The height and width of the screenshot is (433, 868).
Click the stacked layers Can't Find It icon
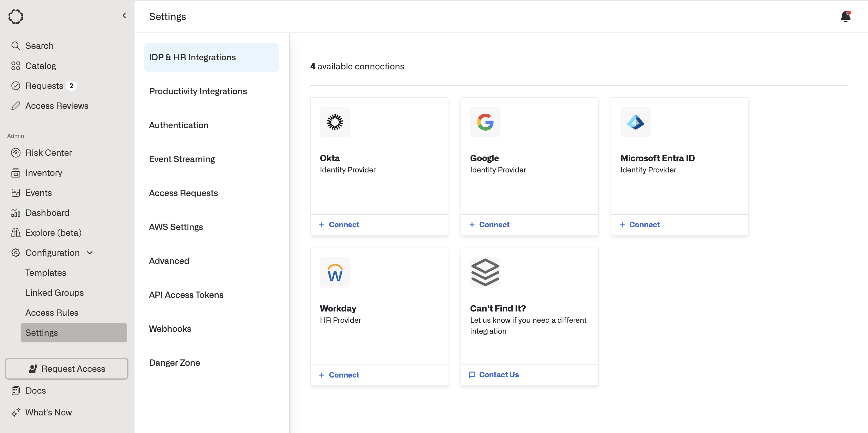pos(485,272)
